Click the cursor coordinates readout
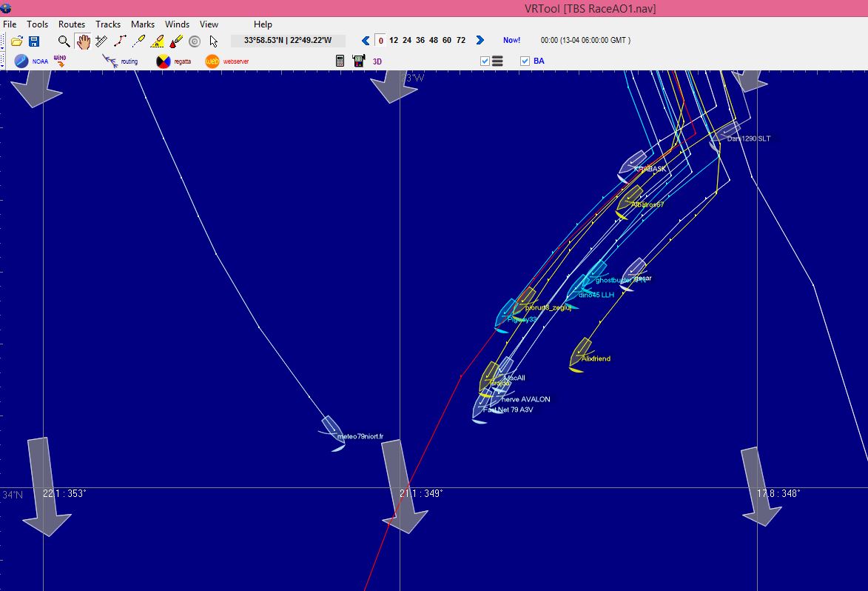 coord(288,41)
